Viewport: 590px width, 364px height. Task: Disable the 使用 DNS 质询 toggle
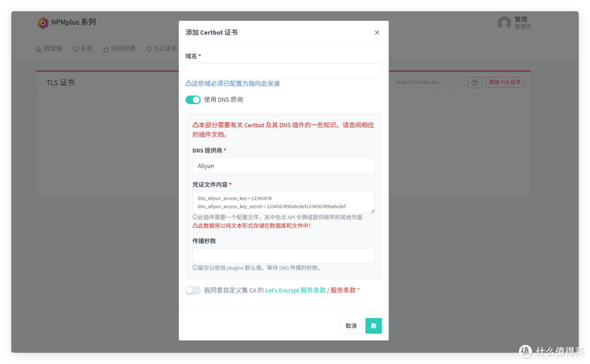193,100
